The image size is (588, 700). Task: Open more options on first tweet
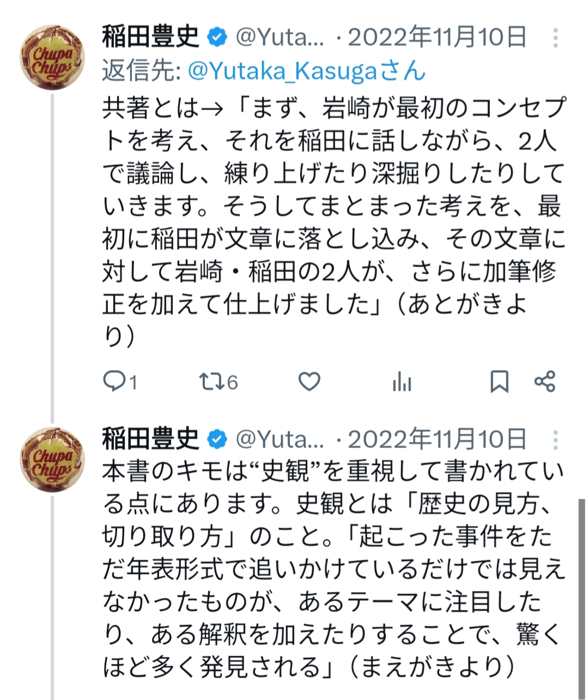coord(555,38)
